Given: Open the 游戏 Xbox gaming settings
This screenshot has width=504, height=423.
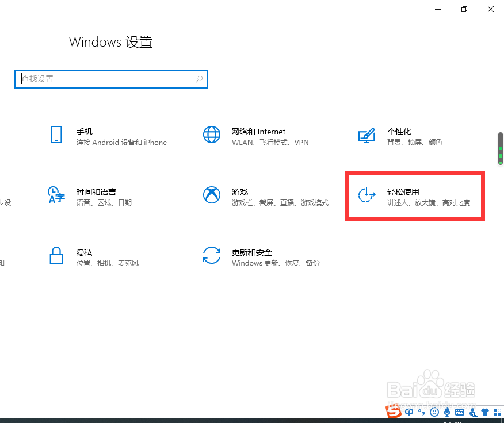Looking at the screenshot, I should point(266,197).
